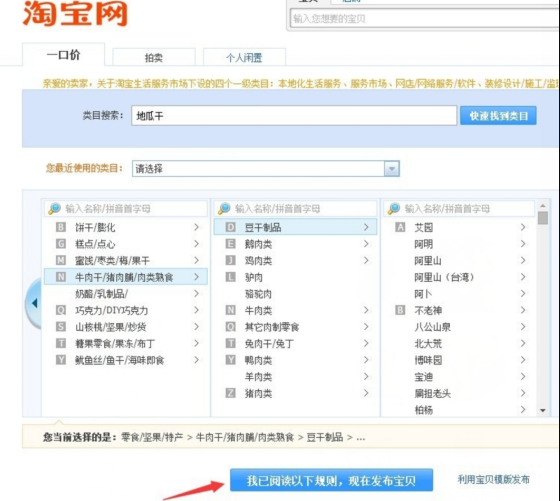Choose brand 宝迪

click(459, 376)
